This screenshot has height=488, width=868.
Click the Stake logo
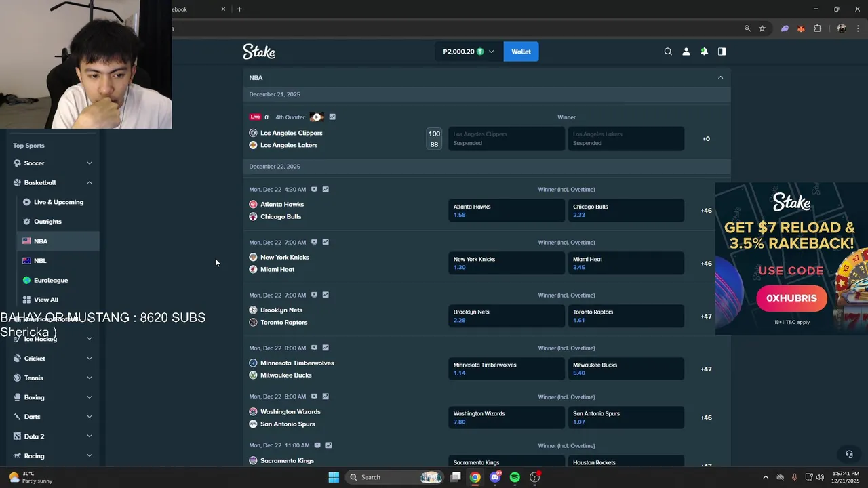point(259,52)
